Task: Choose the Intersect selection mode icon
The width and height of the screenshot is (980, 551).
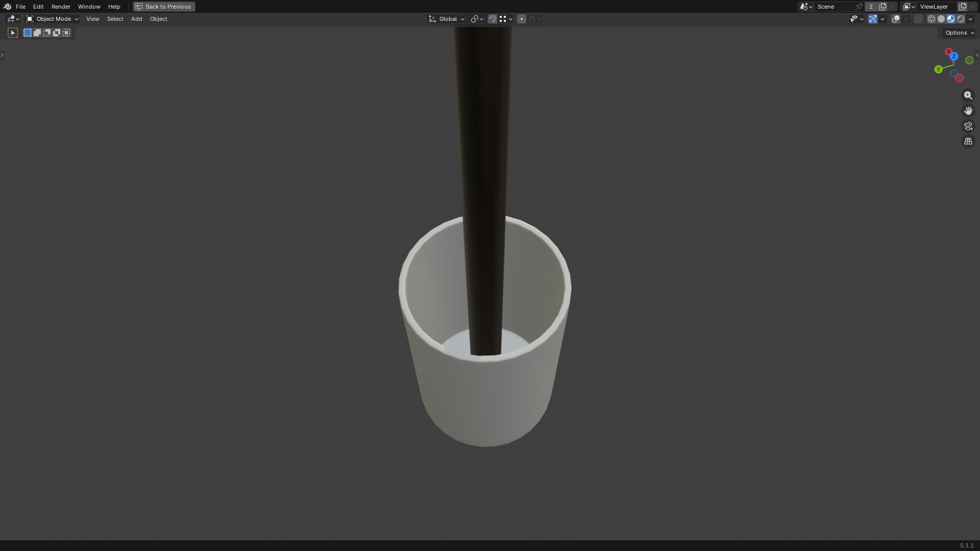Action: coord(66,33)
